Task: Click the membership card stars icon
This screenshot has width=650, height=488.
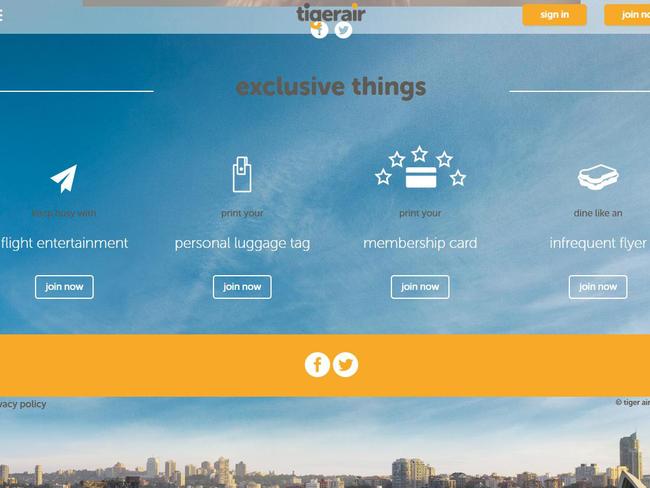Action: [x=420, y=167]
